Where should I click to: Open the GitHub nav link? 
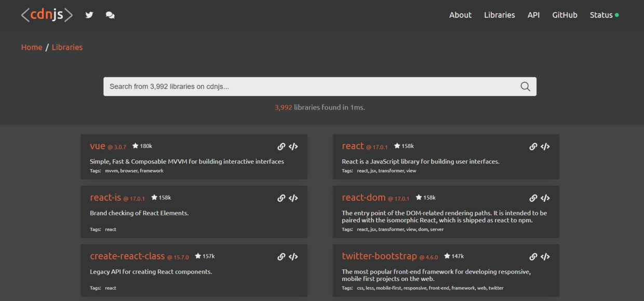tap(565, 15)
